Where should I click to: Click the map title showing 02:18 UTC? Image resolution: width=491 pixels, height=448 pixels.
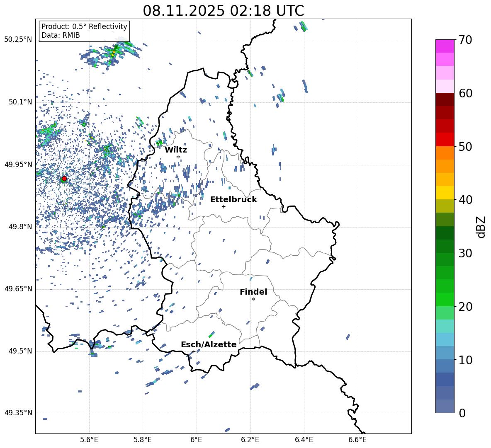(x=223, y=11)
